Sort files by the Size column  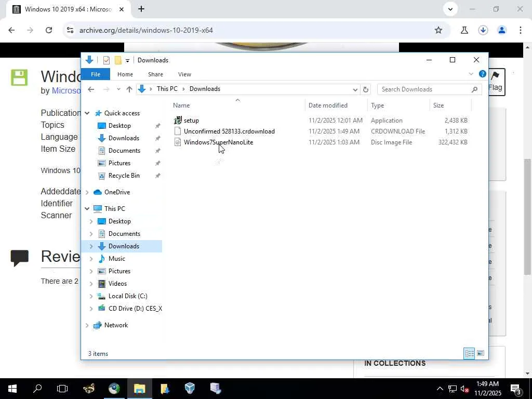[x=438, y=105]
